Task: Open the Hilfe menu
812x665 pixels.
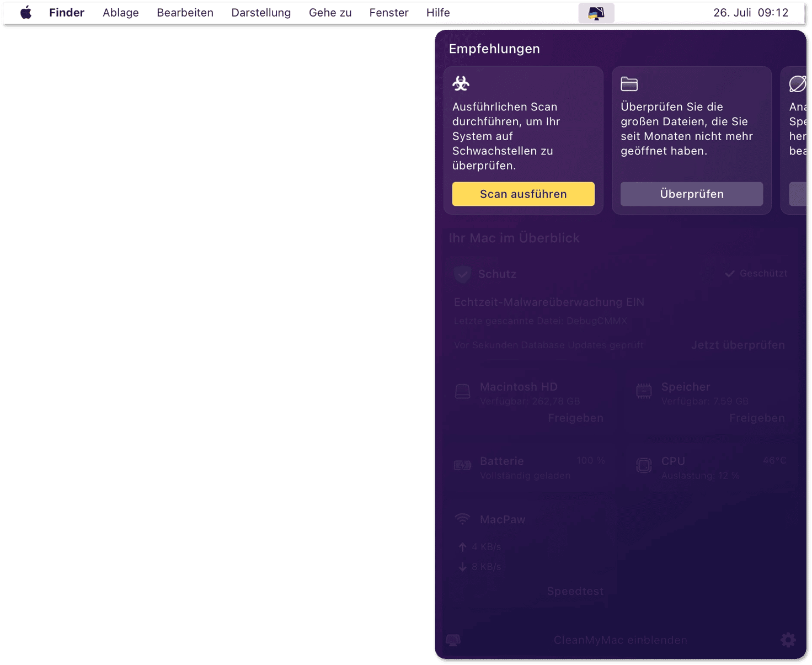Action: [438, 12]
